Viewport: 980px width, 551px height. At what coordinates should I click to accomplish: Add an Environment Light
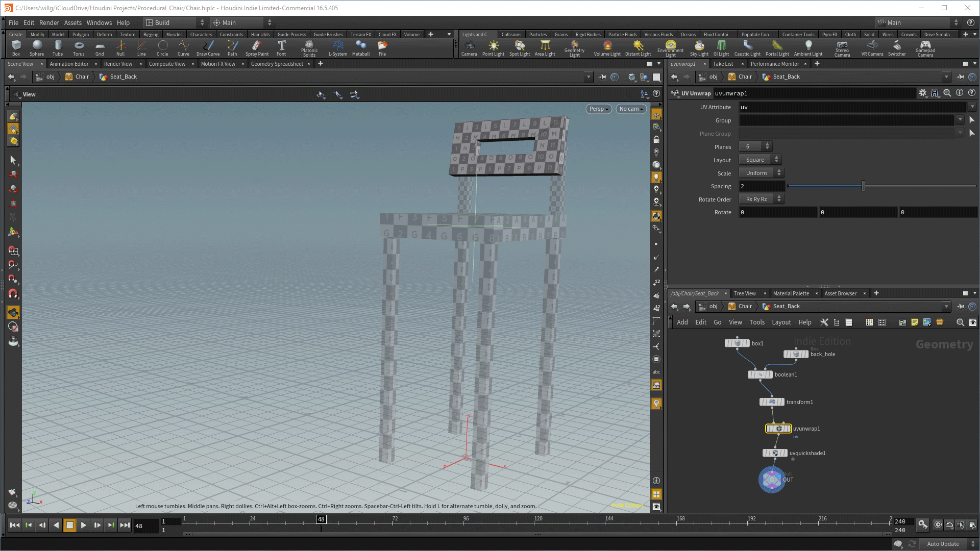[670, 48]
